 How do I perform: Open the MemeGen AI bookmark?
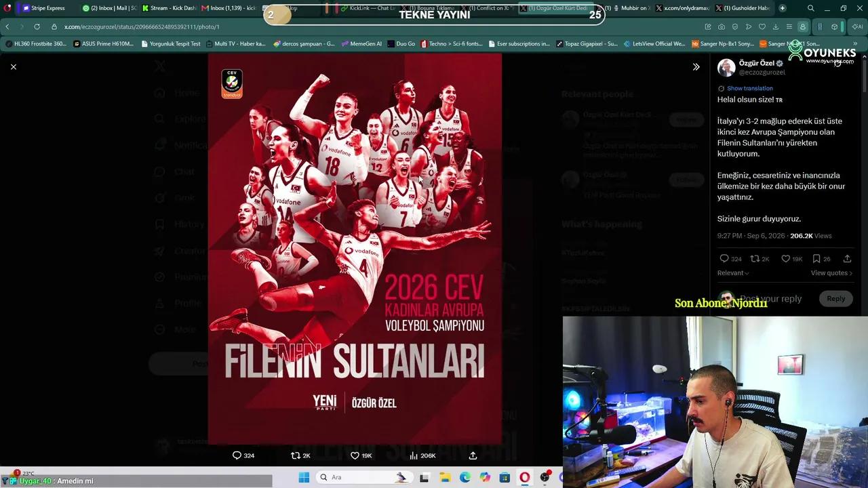(361, 43)
